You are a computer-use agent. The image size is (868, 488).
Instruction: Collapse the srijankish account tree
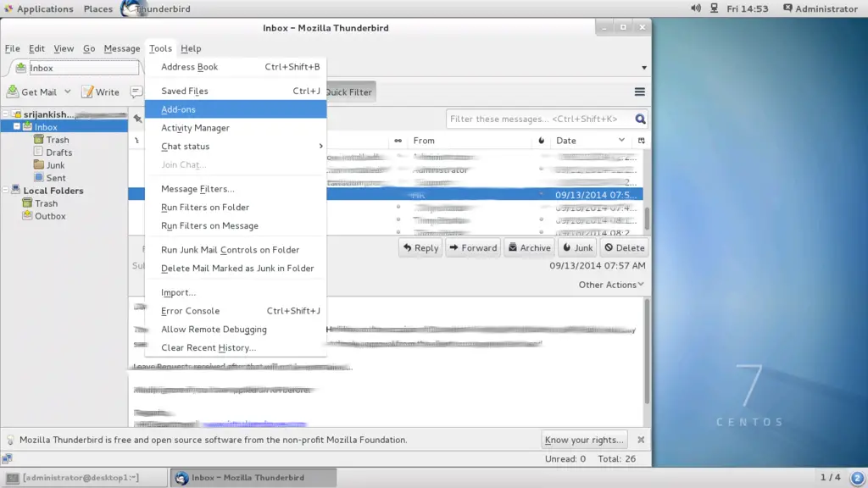tap(6, 114)
